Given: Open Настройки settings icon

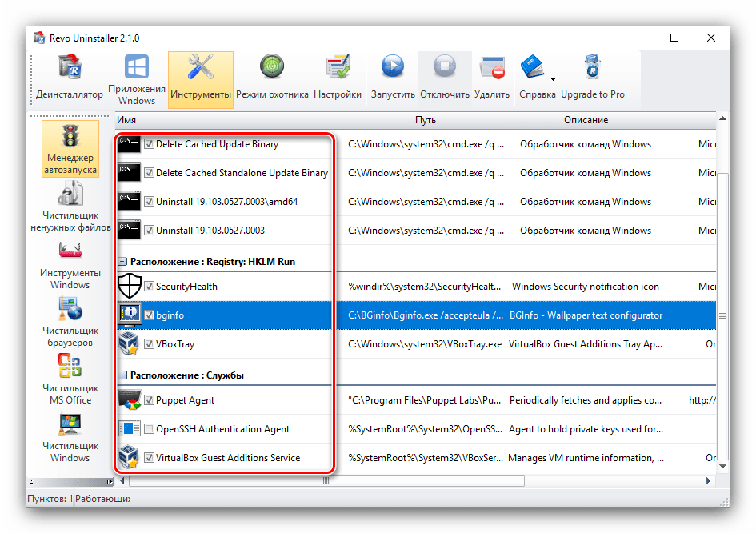Looking at the screenshot, I should 338,79.
